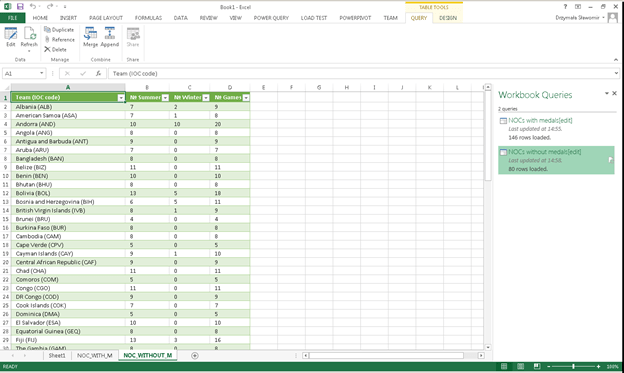Screen dimensions: 624x373
Task: Click the Duplicate query button
Action: tap(59, 30)
